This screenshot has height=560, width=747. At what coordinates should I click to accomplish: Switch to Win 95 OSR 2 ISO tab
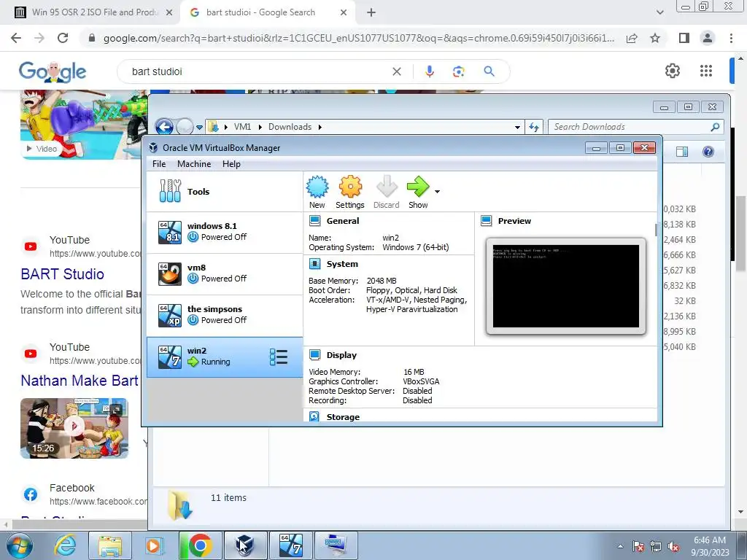(92, 12)
